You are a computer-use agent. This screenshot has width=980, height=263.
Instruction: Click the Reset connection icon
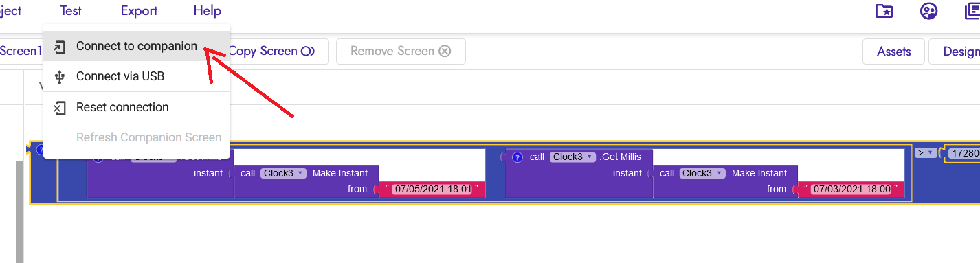60,108
